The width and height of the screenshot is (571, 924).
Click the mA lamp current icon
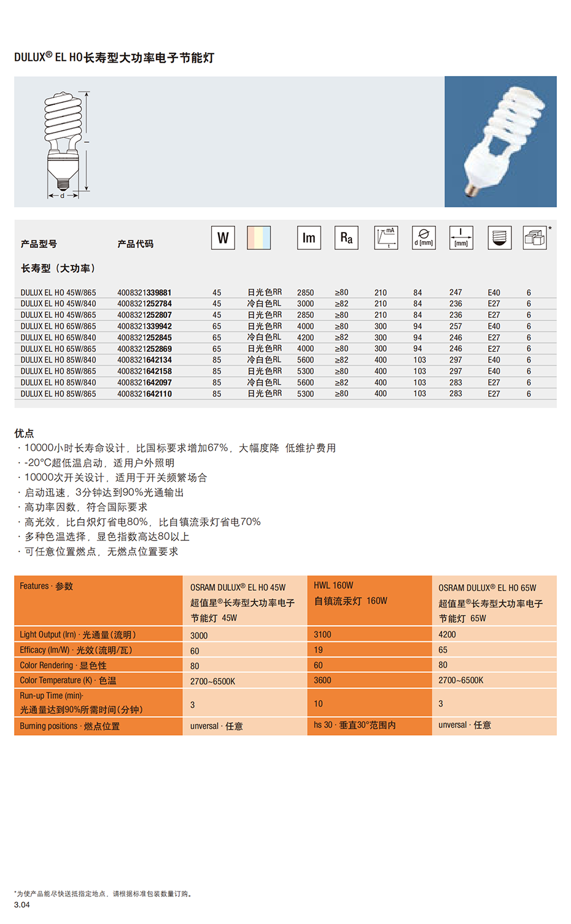pyautogui.click(x=386, y=237)
